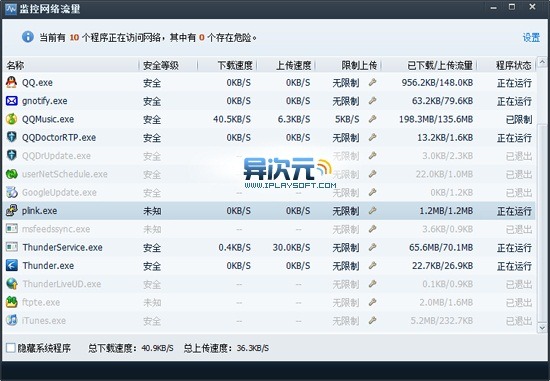Image resolution: width=550 pixels, height=381 pixels.
Task: Select the Thunder.exe row name
Action: [48, 266]
